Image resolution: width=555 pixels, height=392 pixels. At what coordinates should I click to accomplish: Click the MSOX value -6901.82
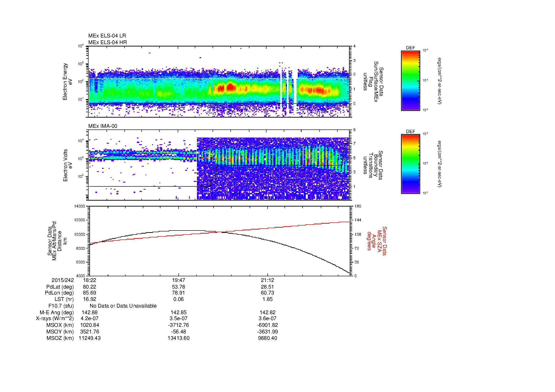click(x=267, y=325)
